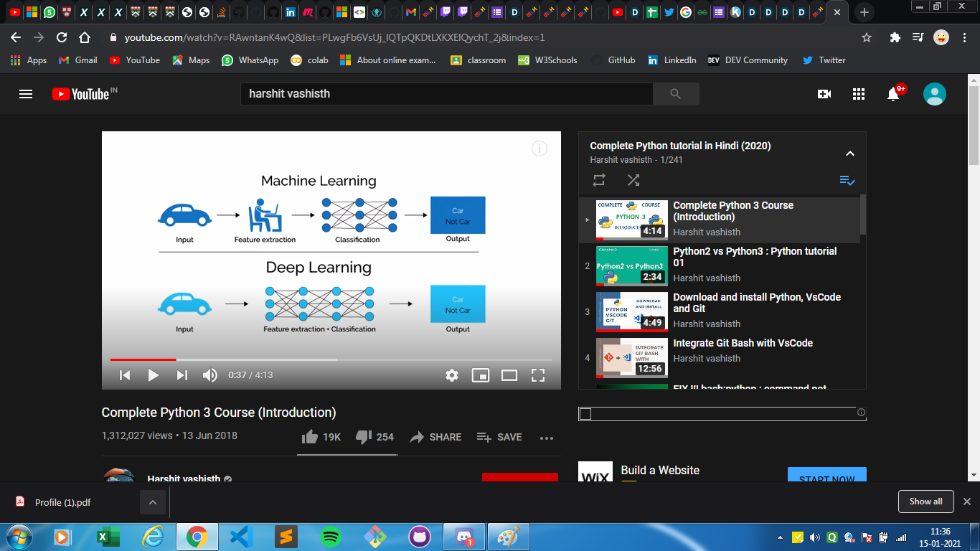
Task: Open Windows Start menu
Action: coord(18,536)
